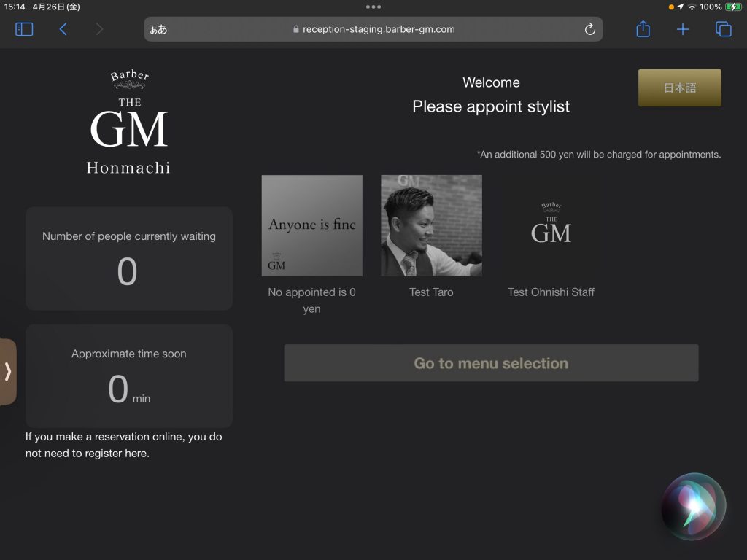This screenshot has width=747, height=560.
Task: Select the 'Anyone is fine' stylist option
Action: (x=311, y=225)
